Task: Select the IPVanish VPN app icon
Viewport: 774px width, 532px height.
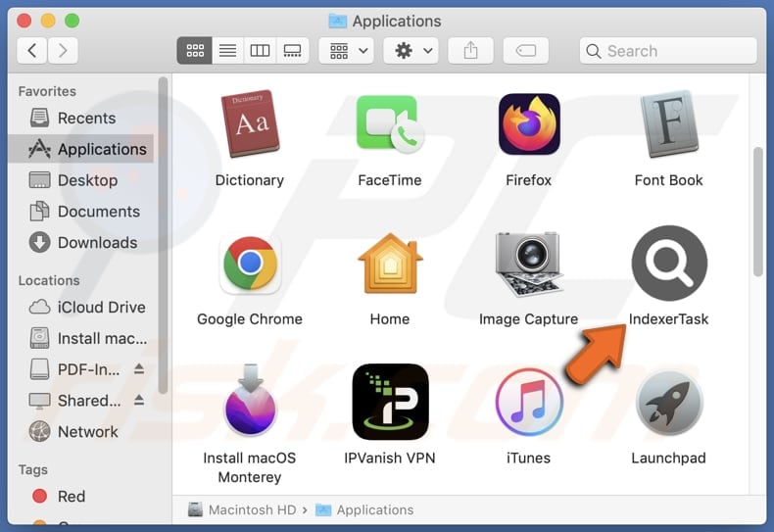Action: pos(390,402)
